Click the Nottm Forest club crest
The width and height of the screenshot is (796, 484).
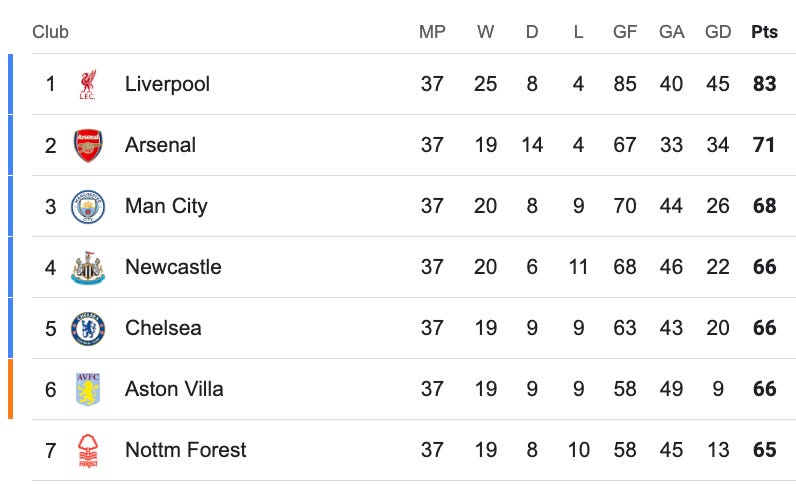click(x=88, y=450)
